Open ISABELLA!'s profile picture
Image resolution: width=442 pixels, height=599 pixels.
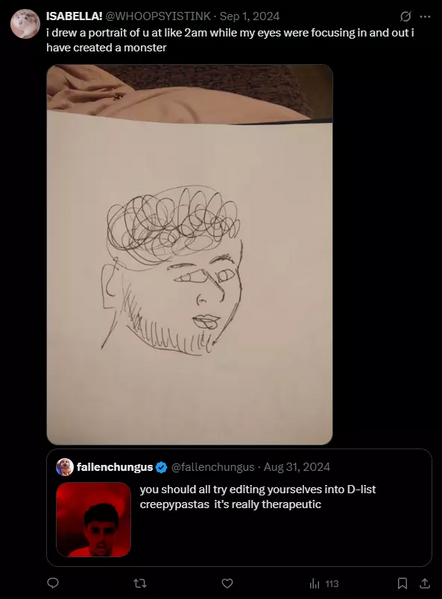[25, 24]
